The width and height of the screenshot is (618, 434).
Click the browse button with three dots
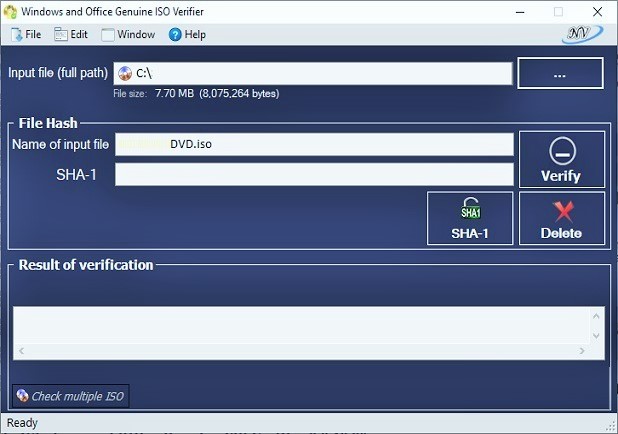(x=560, y=73)
